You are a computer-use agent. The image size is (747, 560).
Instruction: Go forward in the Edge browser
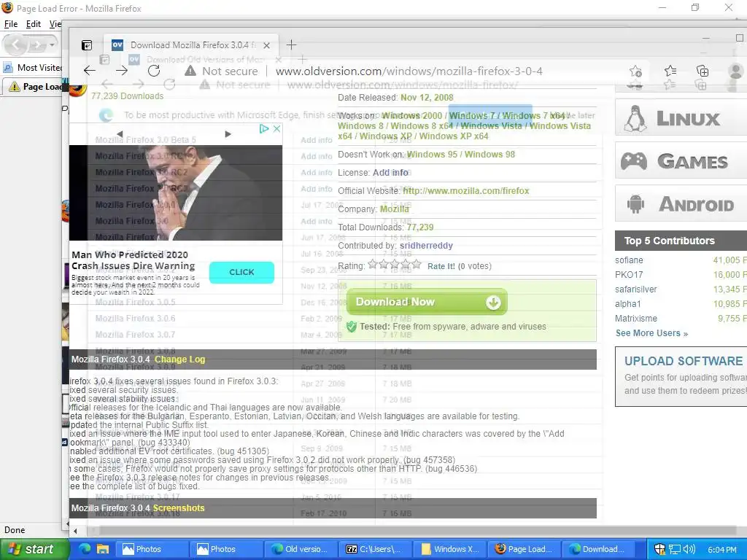[122, 71]
